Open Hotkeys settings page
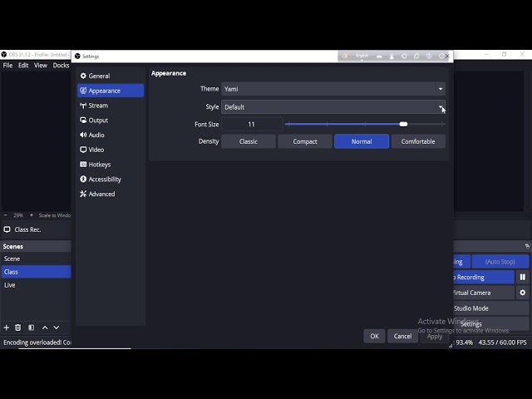 (99, 165)
